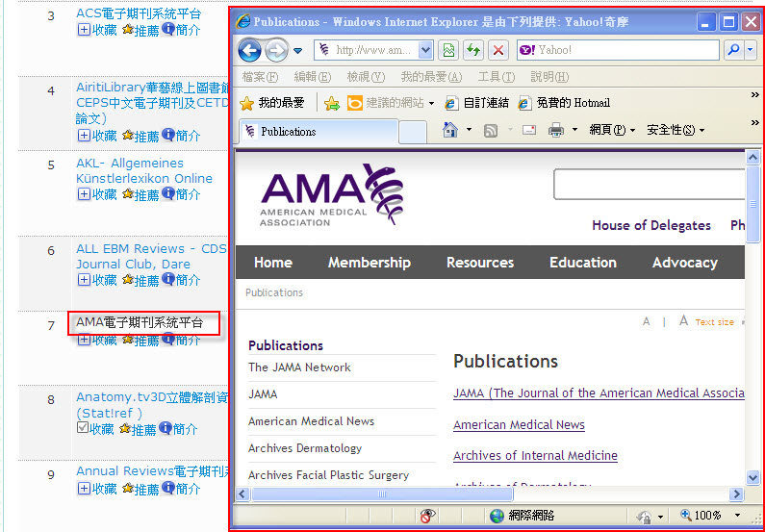
Task: Stop loading with the red X icon
Action: 498,50
